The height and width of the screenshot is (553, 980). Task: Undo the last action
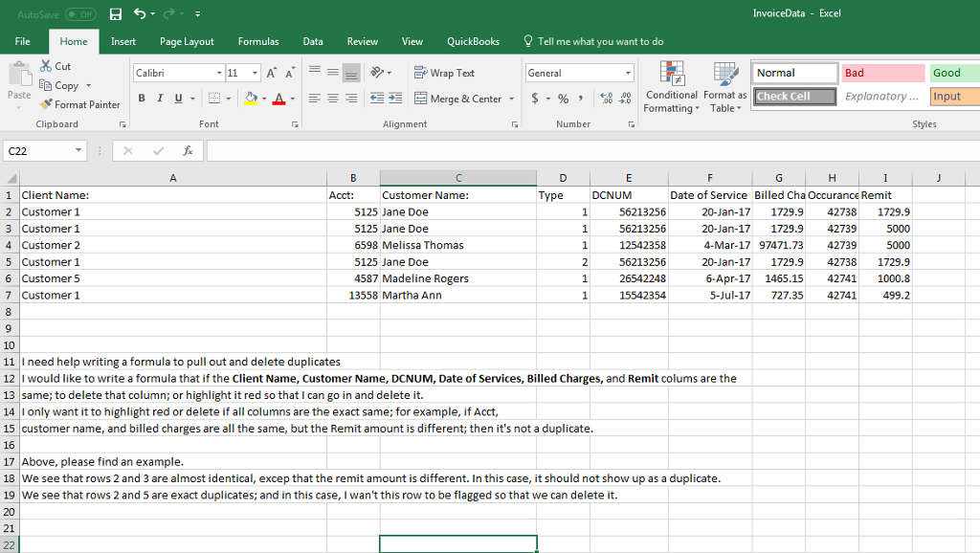tap(142, 12)
